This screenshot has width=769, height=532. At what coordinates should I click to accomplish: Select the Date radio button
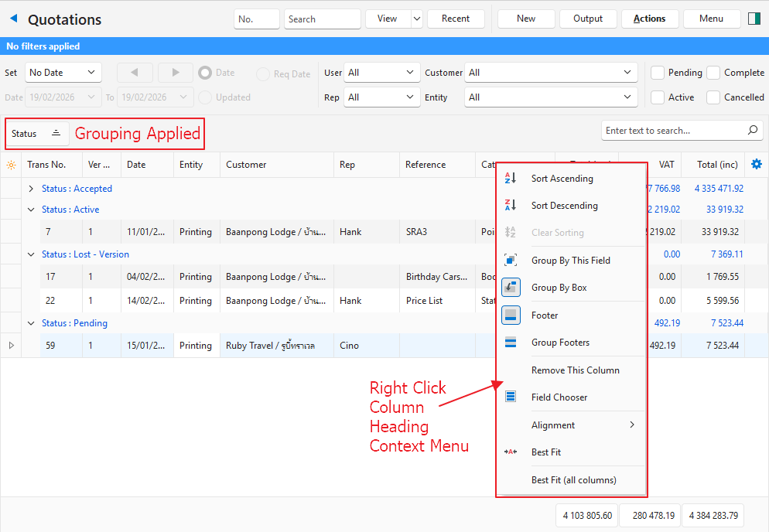[x=205, y=73]
